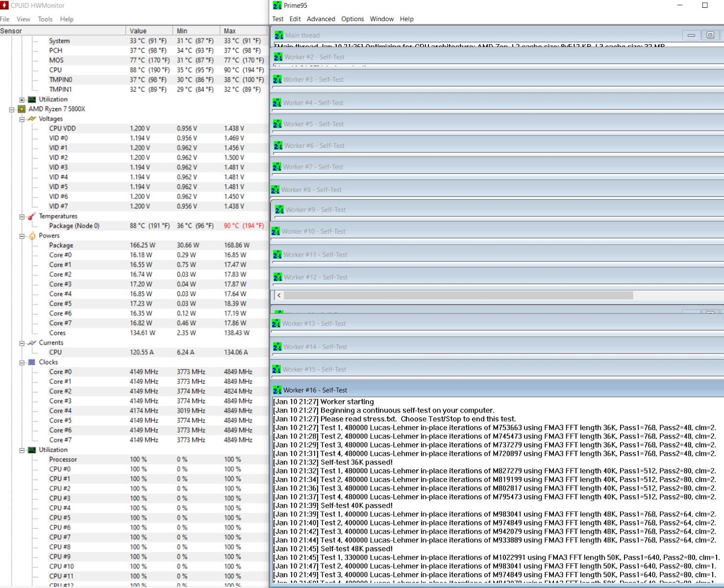724x588 pixels.
Task: Click the Worker #14 window icon
Action: click(x=277, y=347)
